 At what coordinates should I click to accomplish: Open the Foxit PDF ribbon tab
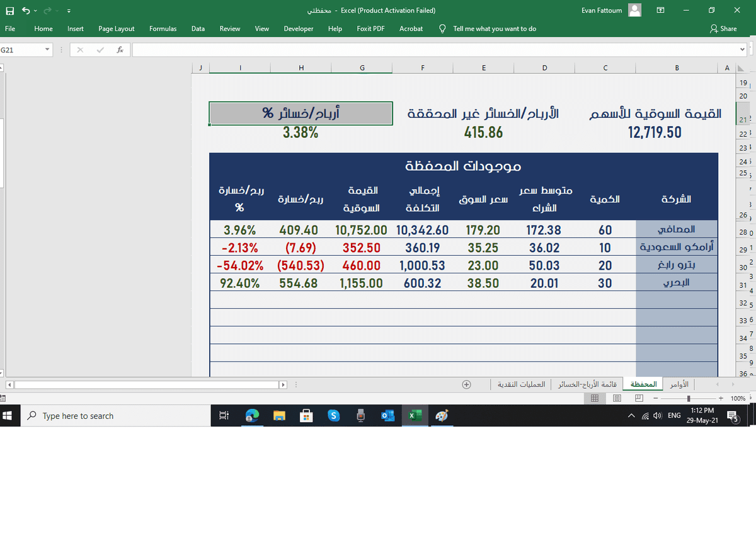tap(370, 28)
